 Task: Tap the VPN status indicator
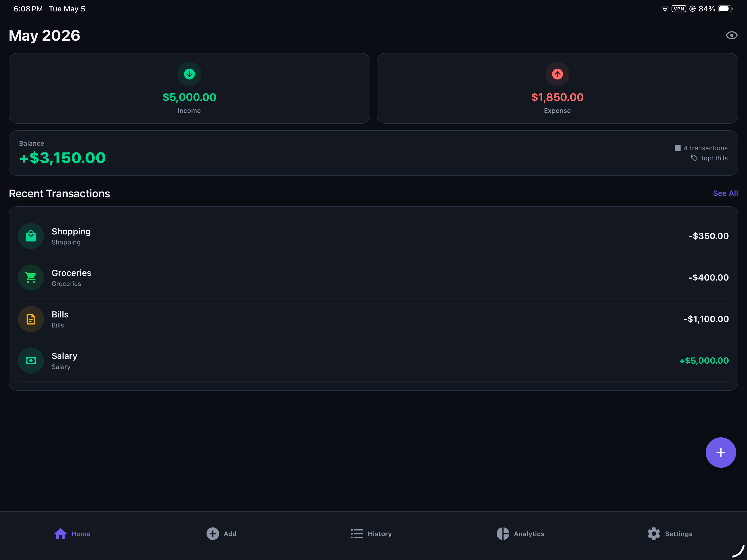click(678, 9)
